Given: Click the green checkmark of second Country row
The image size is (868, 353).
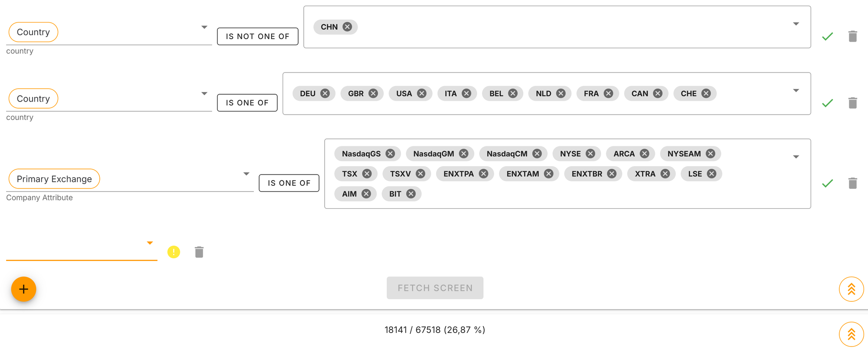Looking at the screenshot, I should (827, 103).
